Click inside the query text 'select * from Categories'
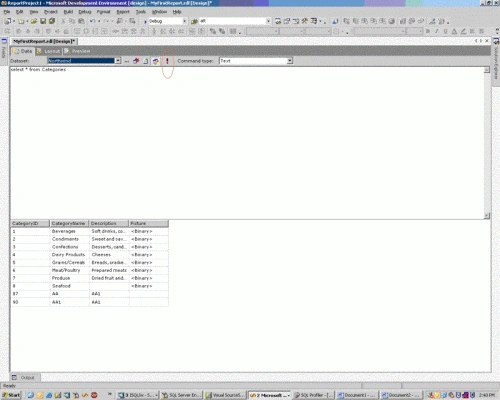500x400 pixels. click(38, 70)
